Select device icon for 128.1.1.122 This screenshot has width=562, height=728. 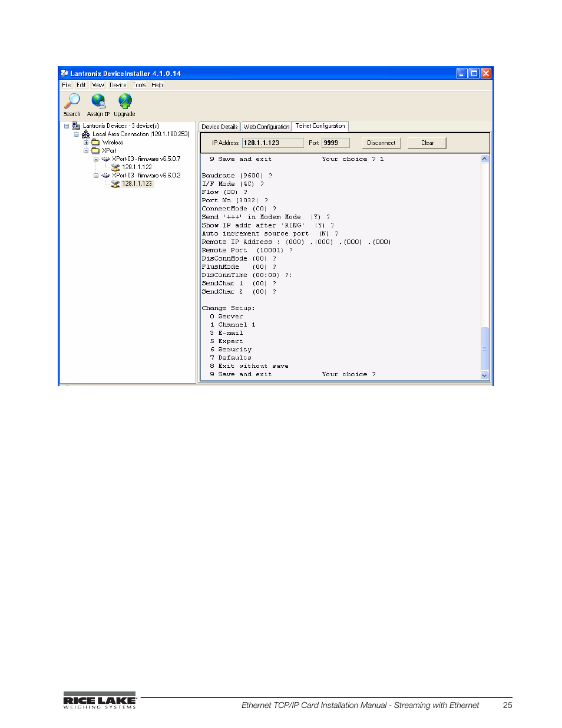click(115, 167)
